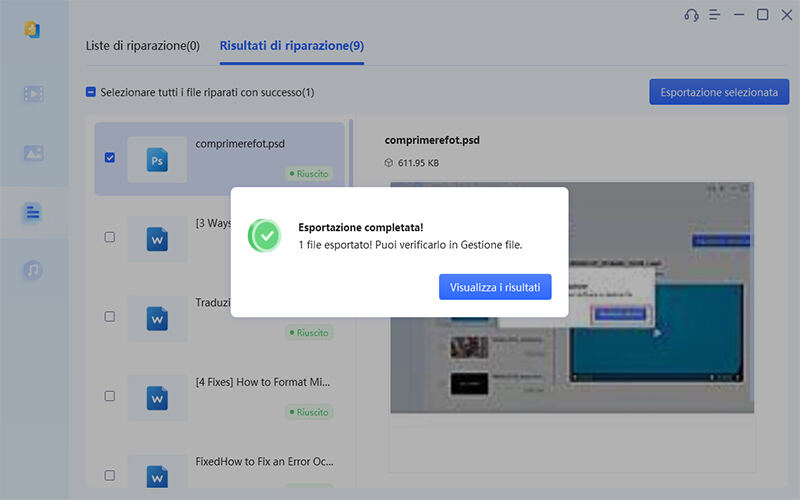Click the Esportazione completata! heading
The width and height of the screenshot is (800, 500).
tap(361, 227)
